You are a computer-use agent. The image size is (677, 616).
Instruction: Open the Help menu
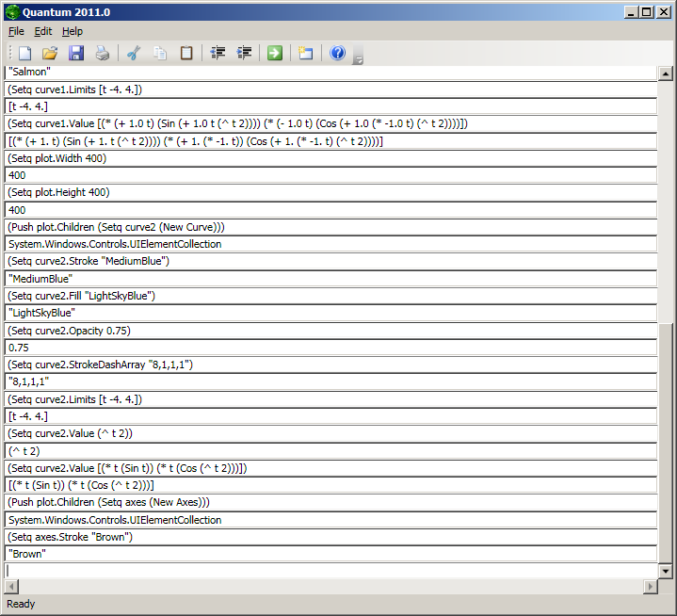73,31
